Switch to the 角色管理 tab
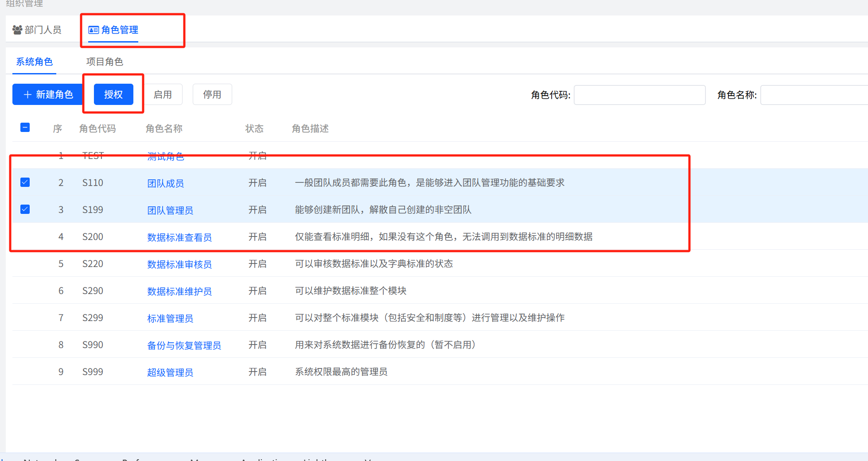 113,30
